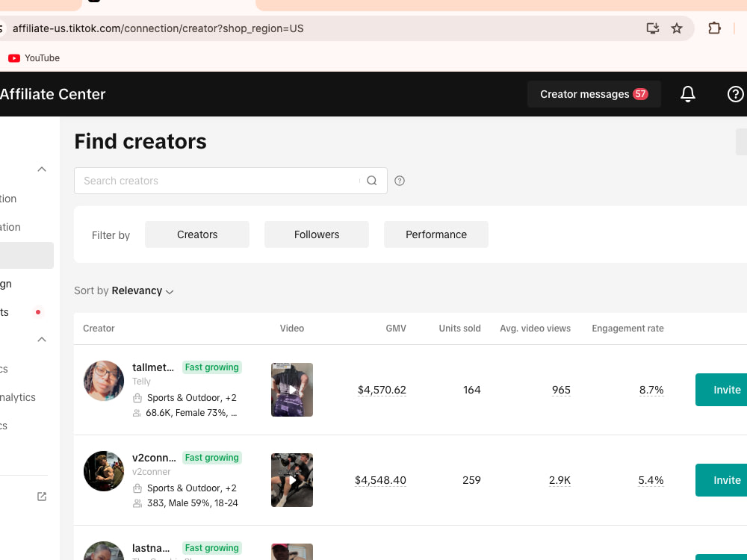This screenshot has height=560, width=747.
Task: Click the 2.9K average video views value
Action: pyautogui.click(x=560, y=480)
